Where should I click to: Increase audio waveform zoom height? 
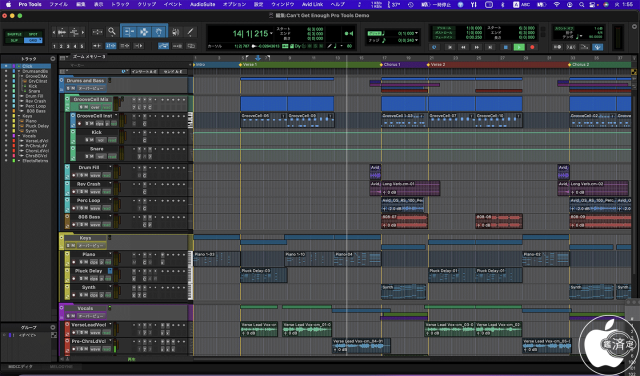(x=62, y=31)
